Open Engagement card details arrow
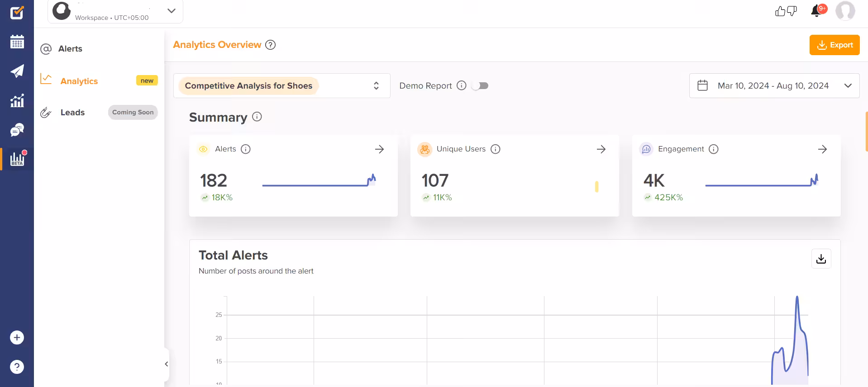 tap(822, 149)
